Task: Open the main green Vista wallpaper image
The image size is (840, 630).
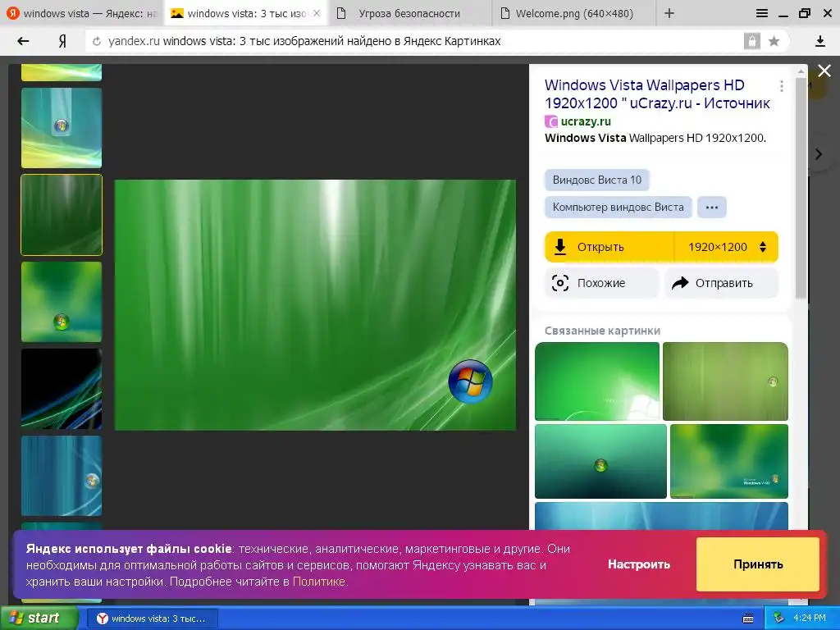Action: tap(316, 305)
